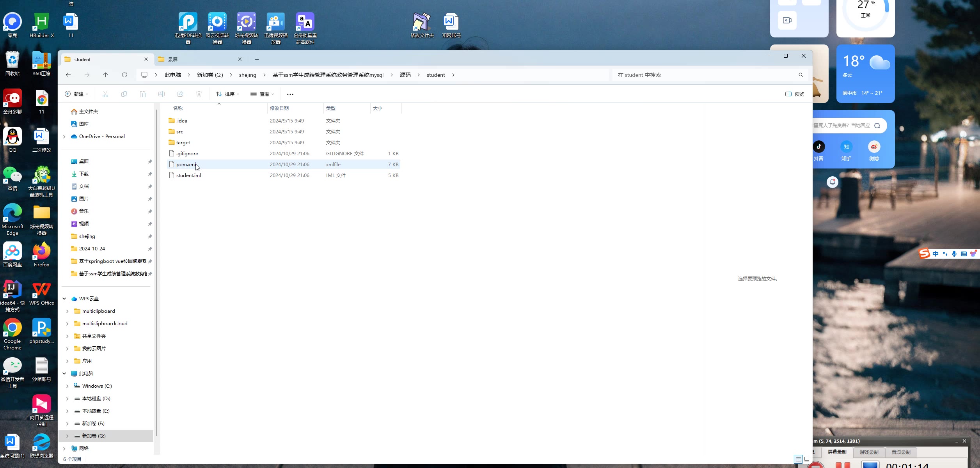The image size is (980, 468).
Task: Switch to large icons view in status bar
Action: coord(807,459)
